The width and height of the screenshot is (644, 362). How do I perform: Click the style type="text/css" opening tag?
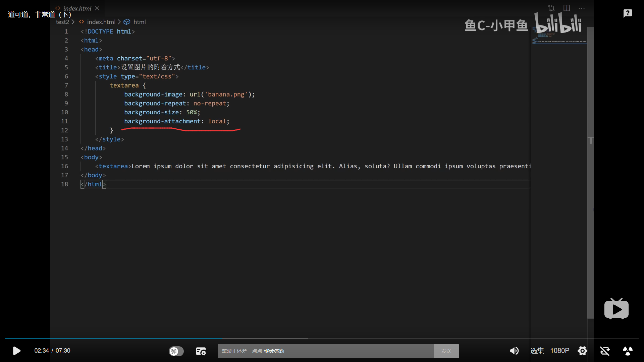(137, 76)
